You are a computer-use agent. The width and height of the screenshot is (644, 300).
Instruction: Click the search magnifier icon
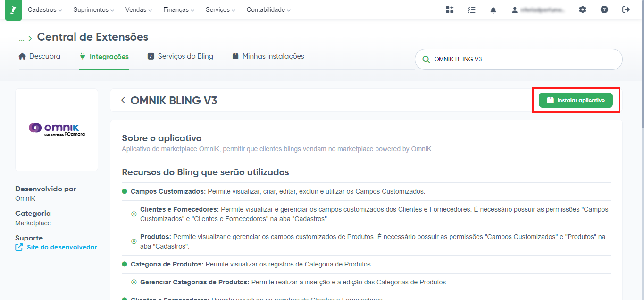click(x=426, y=60)
